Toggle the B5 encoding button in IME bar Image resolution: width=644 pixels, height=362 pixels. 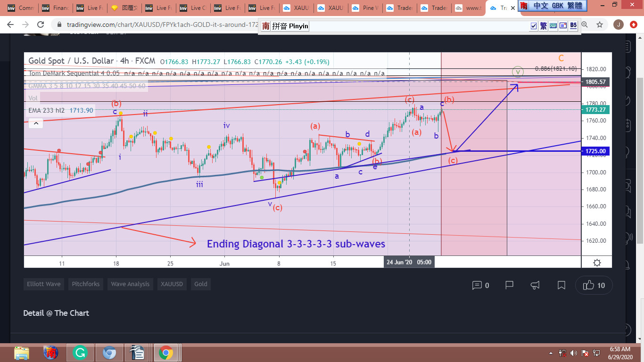(573, 26)
